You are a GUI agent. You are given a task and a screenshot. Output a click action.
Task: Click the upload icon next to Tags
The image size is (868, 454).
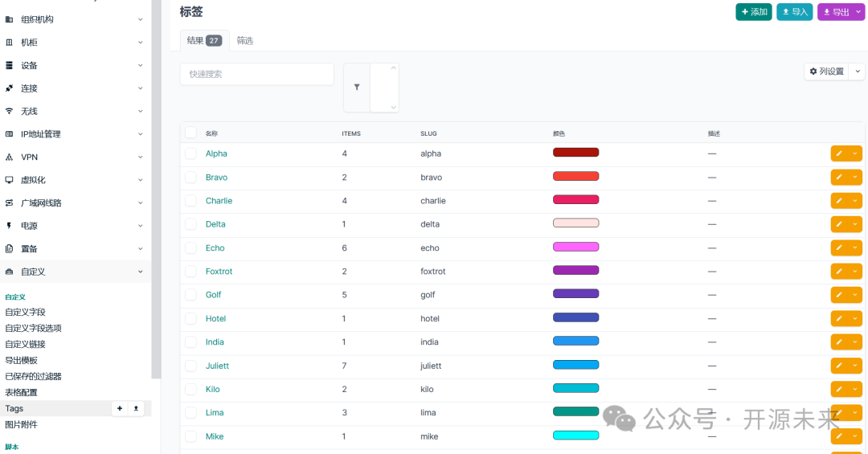pyautogui.click(x=136, y=408)
